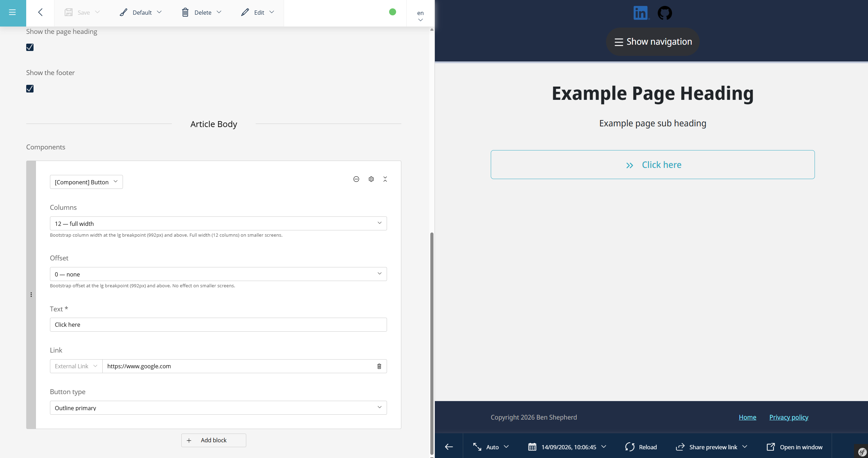Follow the Home footer link
Viewport: 868px width, 458px height.
click(747, 417)
